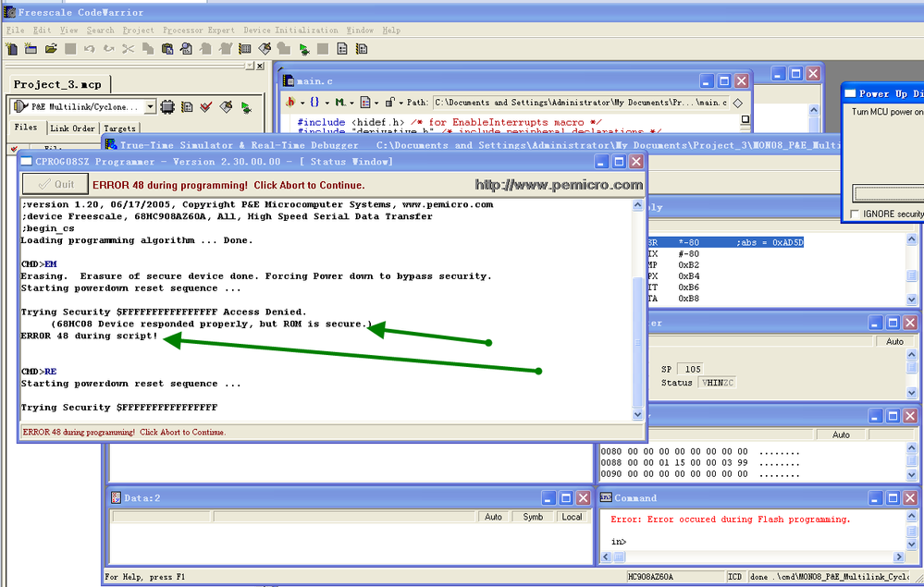
Task: Click the striped settings icon left of the main toolbar Make icon
Action: pos(245,49)
